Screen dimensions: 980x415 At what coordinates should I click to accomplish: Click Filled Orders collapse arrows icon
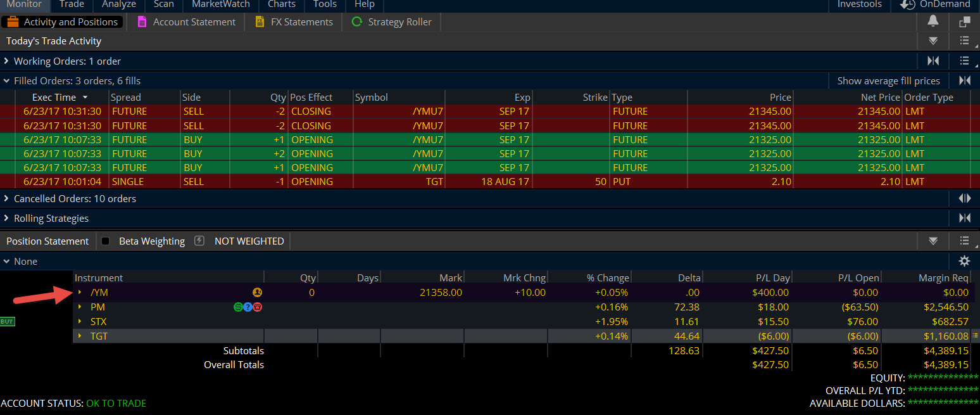pyautogui.click(x=964, y=80)
